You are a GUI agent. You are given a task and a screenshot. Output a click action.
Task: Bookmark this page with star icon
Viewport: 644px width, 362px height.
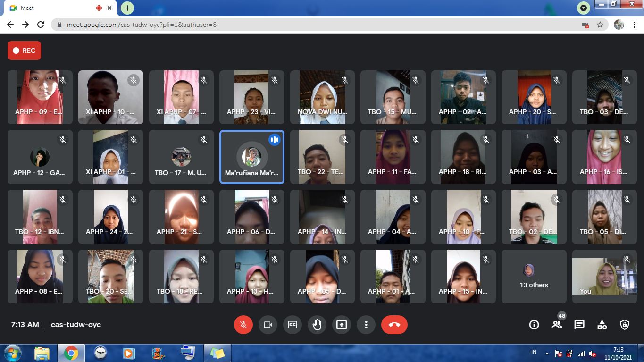(600, 25)
